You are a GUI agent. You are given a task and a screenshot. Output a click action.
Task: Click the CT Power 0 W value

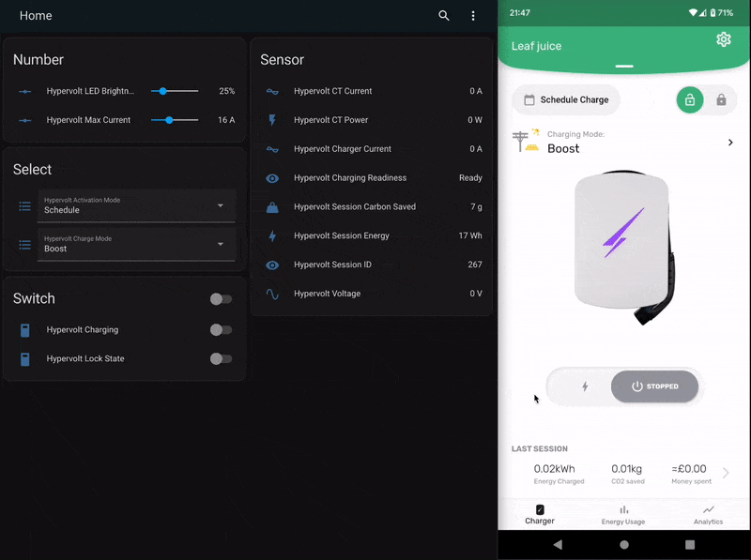coord(475,120)
